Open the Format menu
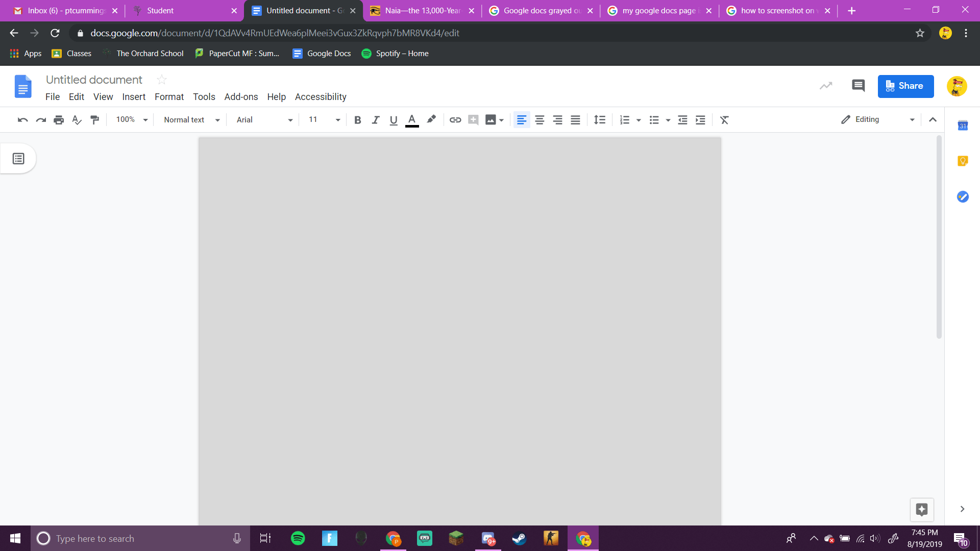The width and height of the screenshot is (980, 551). click(x=169, y=97)
